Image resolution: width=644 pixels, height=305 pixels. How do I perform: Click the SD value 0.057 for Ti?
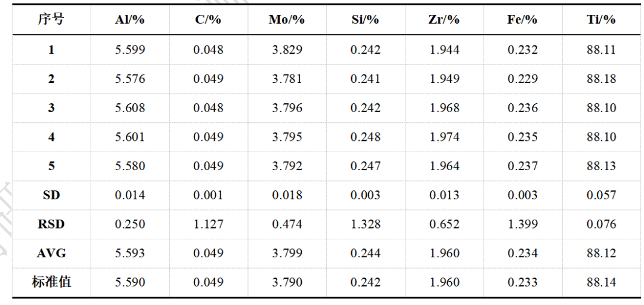point(601,195)
